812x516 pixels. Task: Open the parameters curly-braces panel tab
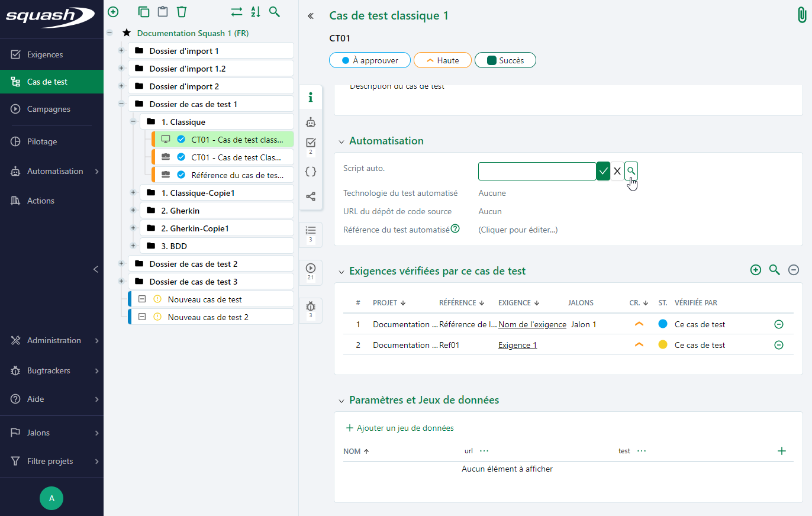pyautogui.click(x=311, y=171)
